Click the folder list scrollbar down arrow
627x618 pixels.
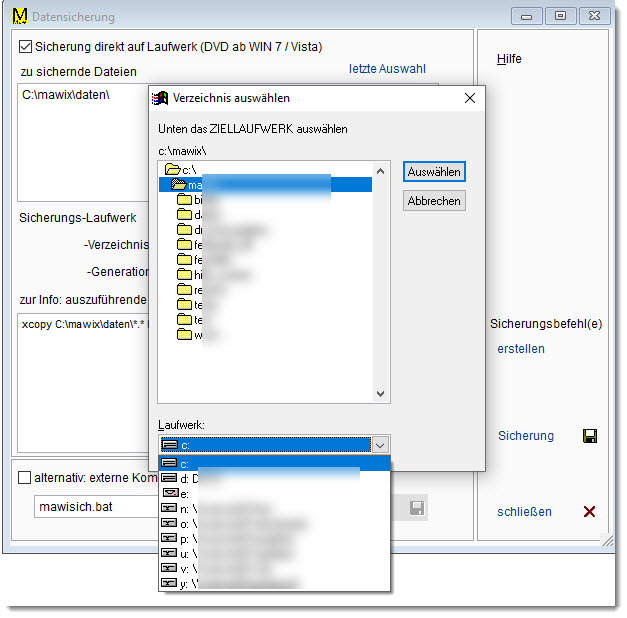pos(380,395)
